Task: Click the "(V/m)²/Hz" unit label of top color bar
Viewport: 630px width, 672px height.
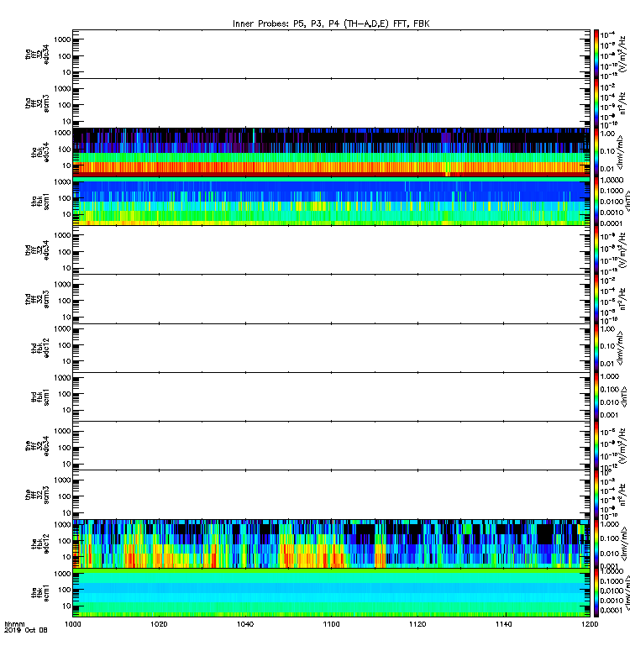Action: (622, 54)
